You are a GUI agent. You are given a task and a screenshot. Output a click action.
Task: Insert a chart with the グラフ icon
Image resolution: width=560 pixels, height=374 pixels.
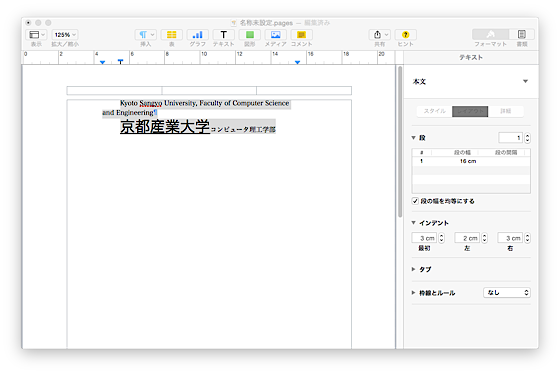click(198, 35)
